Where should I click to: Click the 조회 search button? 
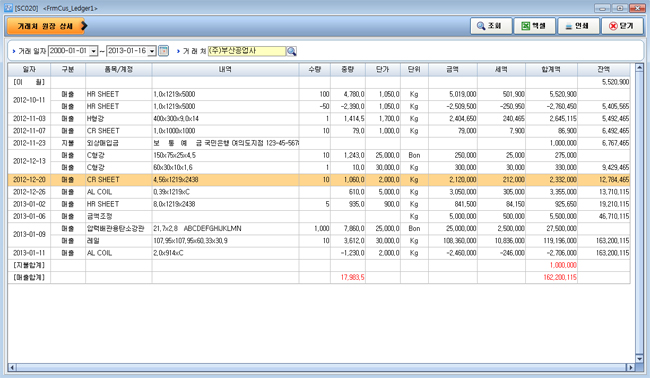click(491, 26)
